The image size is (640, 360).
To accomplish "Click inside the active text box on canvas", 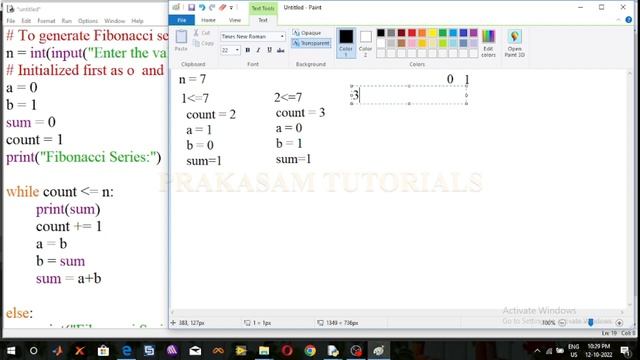I will [x=409, y=95].
